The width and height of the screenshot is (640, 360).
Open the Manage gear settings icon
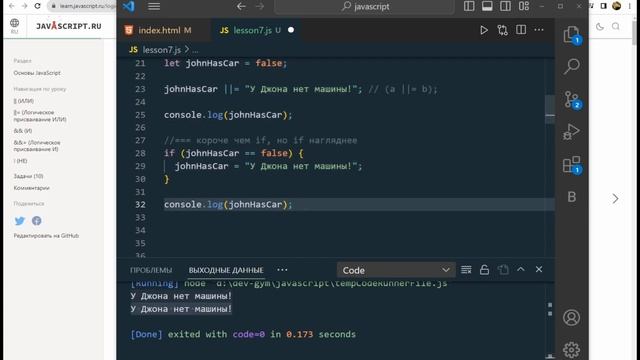point(571,349)
